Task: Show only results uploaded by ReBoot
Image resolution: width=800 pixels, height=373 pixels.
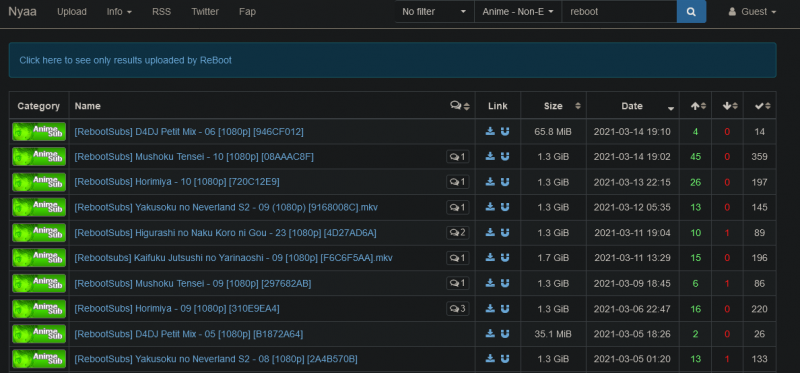Action: click(x=126, y=60)
